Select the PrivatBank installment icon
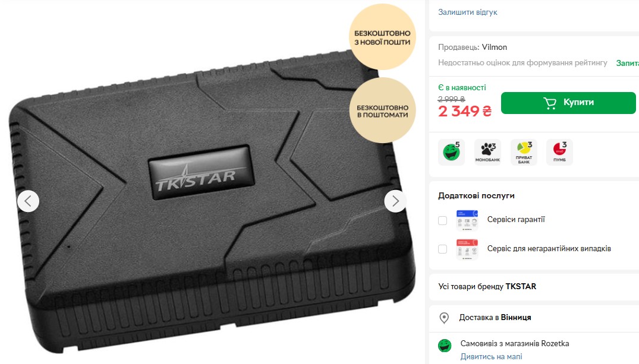This screenshot has height=364, width=639. pos(524,152)
